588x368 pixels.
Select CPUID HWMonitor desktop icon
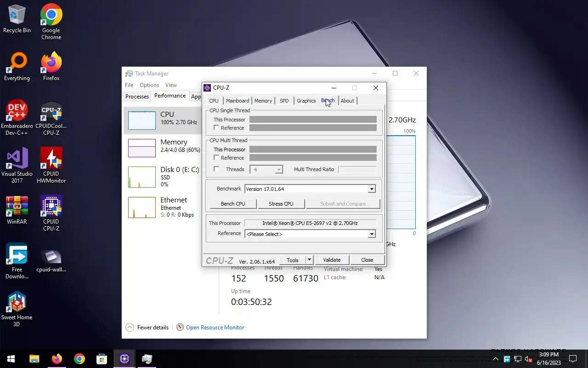[x=51, y=166]
